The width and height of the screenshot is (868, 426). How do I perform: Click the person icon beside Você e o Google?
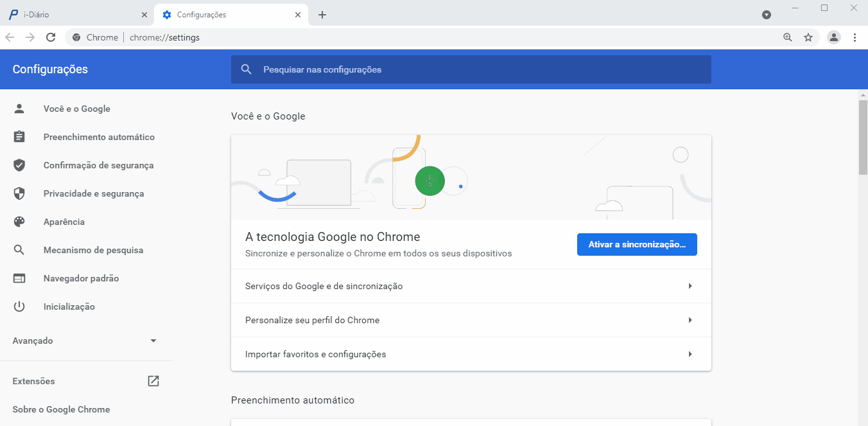19,109
